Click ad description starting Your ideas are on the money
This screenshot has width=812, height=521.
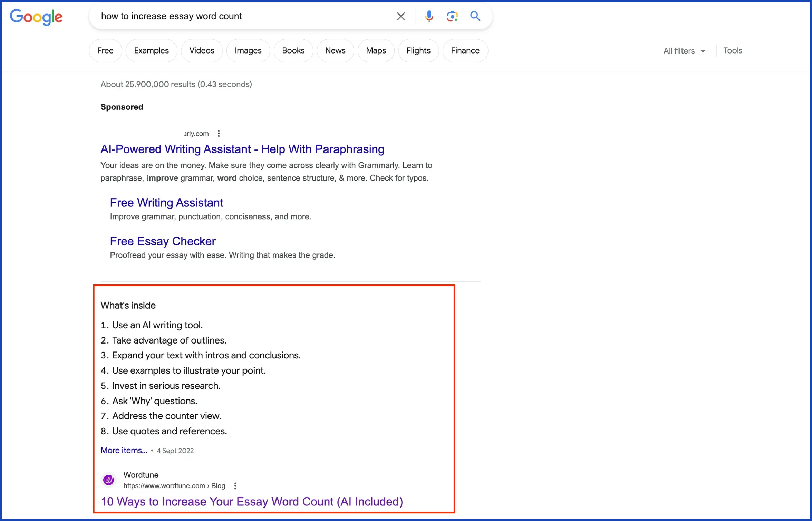(266, 172)
